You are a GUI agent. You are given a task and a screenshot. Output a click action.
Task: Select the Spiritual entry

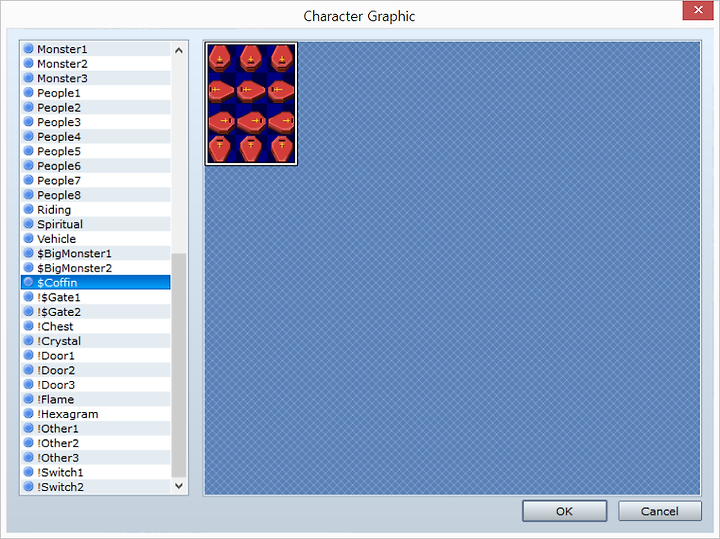pyautogui.click(x=96, y=224)
